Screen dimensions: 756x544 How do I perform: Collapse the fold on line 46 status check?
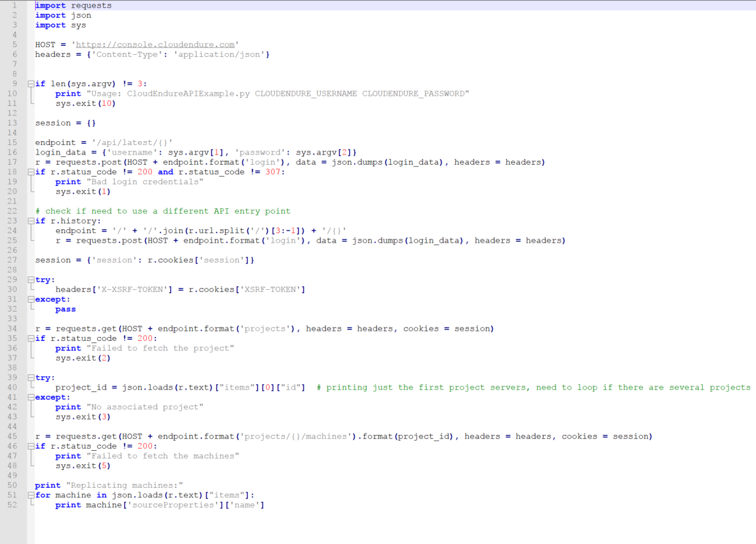31,446
